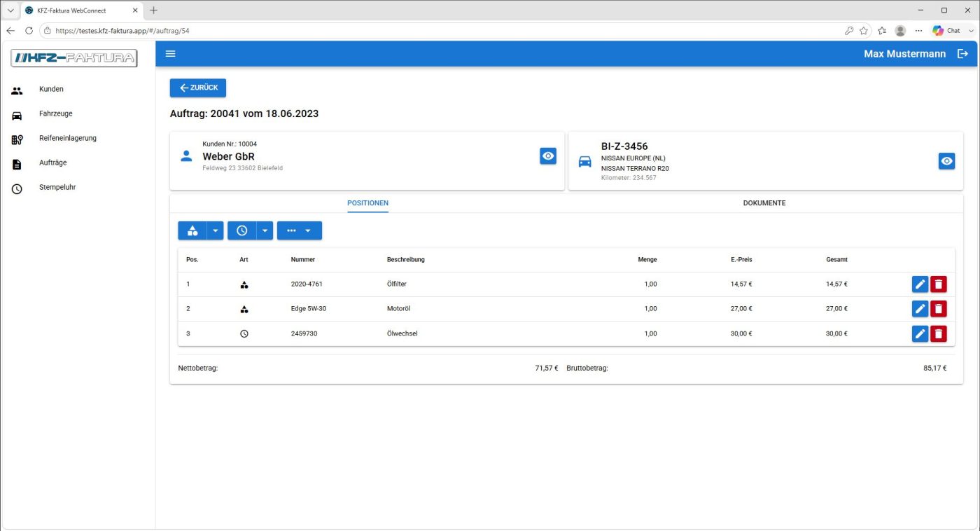This screenshot has height=531, width=980.
Task: Open the three-dots more actions dropdown
Action: pos(300,230)
